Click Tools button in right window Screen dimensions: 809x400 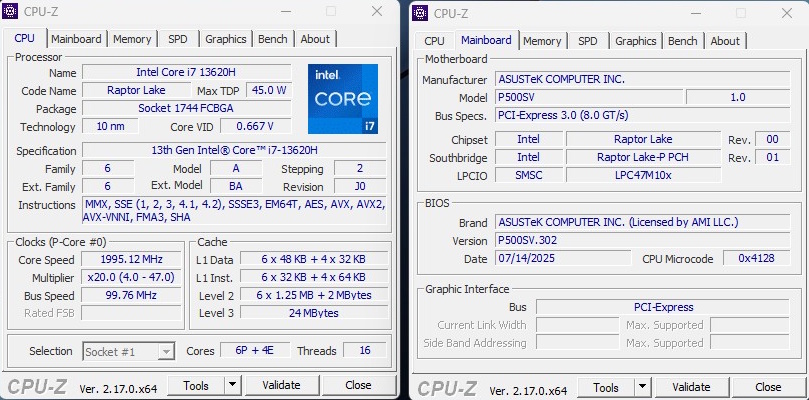point(606,387)
